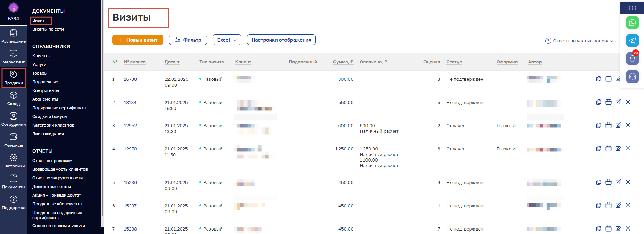Screen dimensions: 644x234
Task: Open Документы section in sidebar
Action: [14, 182]
